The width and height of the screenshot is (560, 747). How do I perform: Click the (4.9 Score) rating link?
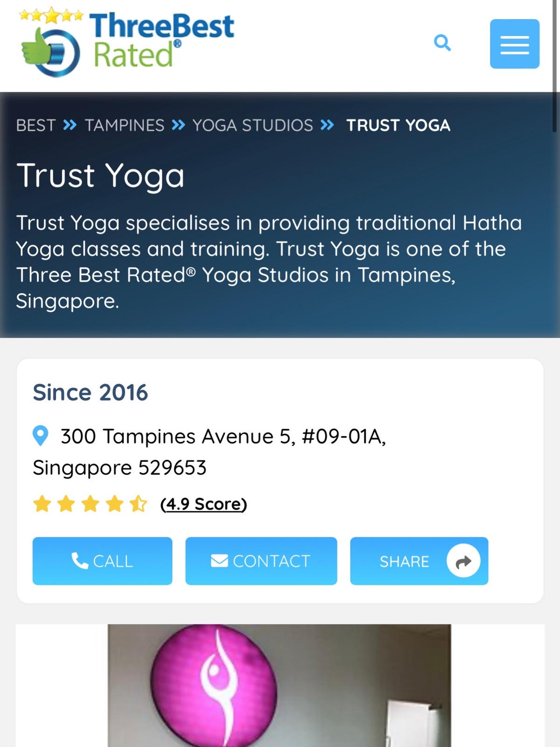point(203,504)
